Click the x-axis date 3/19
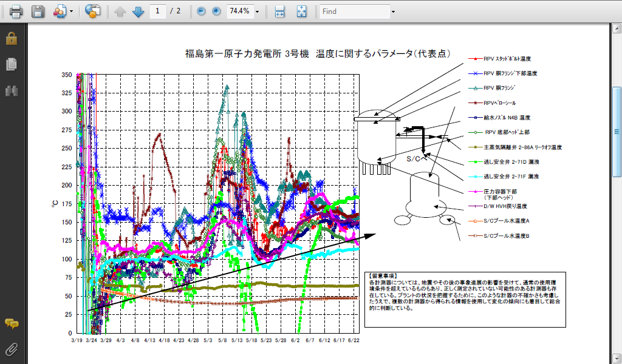The width and height of the screenshot is (622, 364). click(x=77, y=340)
